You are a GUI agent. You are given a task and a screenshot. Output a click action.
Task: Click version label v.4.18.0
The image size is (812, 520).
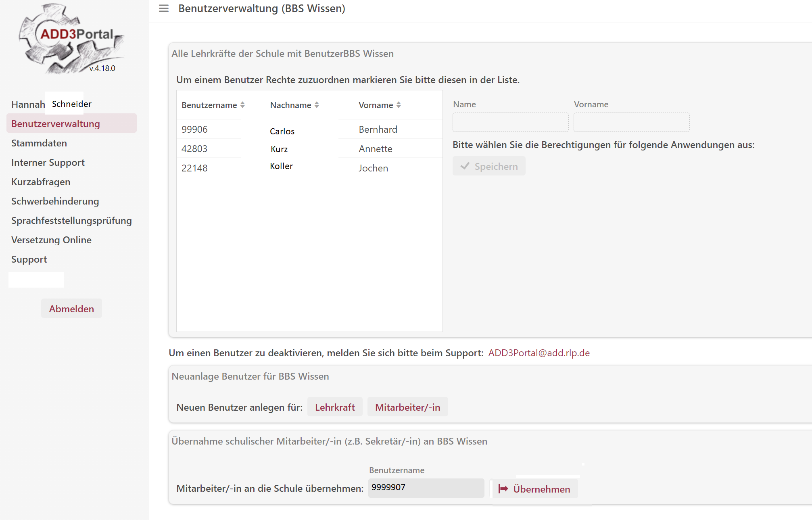(102, 68)
